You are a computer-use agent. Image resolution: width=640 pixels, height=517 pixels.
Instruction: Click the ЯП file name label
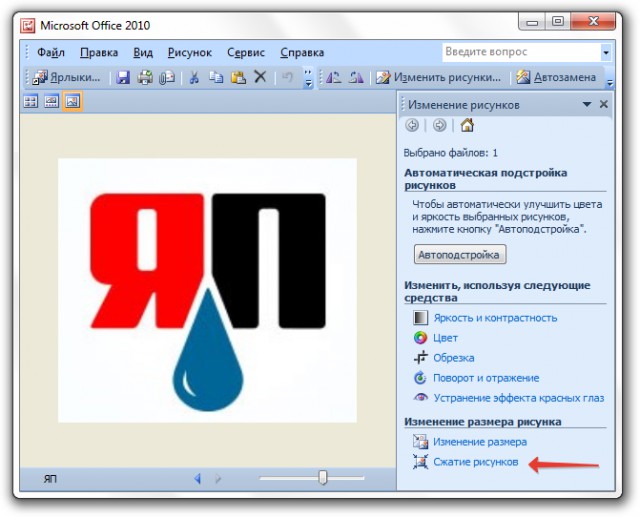point(50,478)
